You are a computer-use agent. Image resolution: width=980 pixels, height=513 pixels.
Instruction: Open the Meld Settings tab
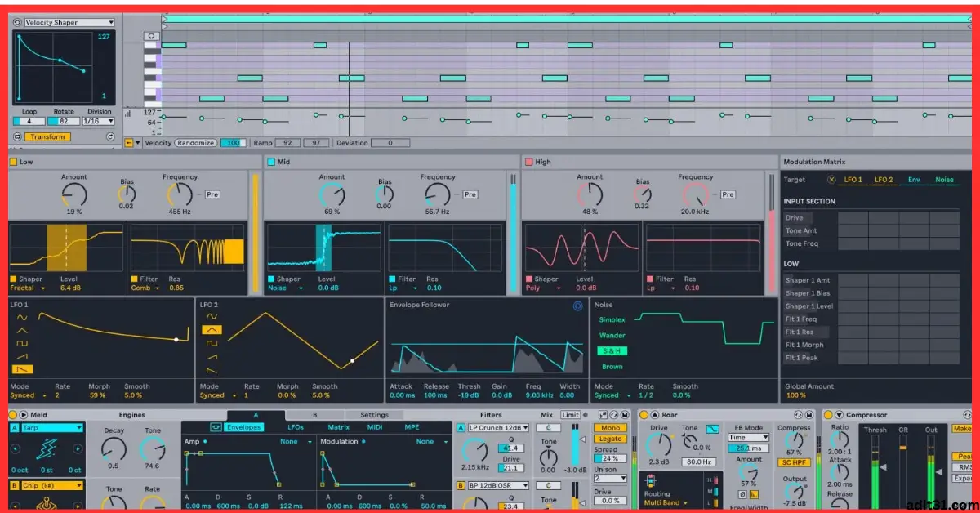[x=374, y=415]
